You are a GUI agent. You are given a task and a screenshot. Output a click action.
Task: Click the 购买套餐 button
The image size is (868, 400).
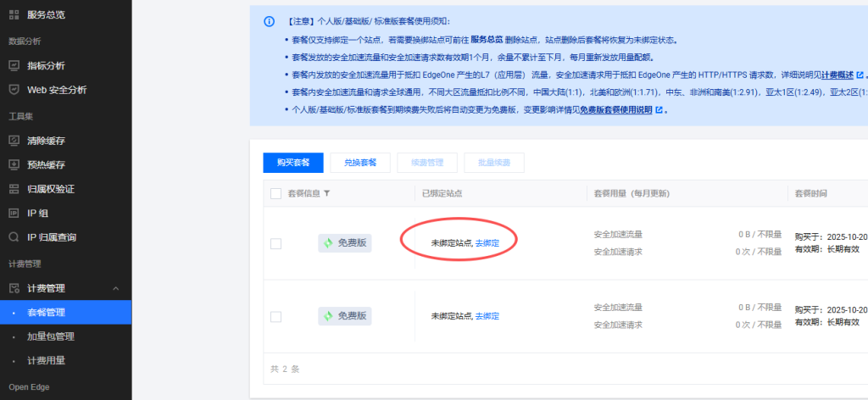pyautogui.click(x=292, y=163)
